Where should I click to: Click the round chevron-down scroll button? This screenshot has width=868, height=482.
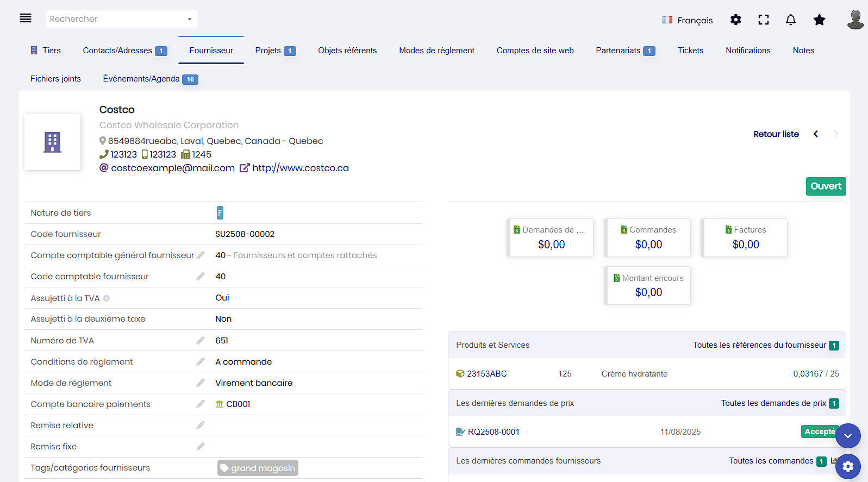pos(848,436)
